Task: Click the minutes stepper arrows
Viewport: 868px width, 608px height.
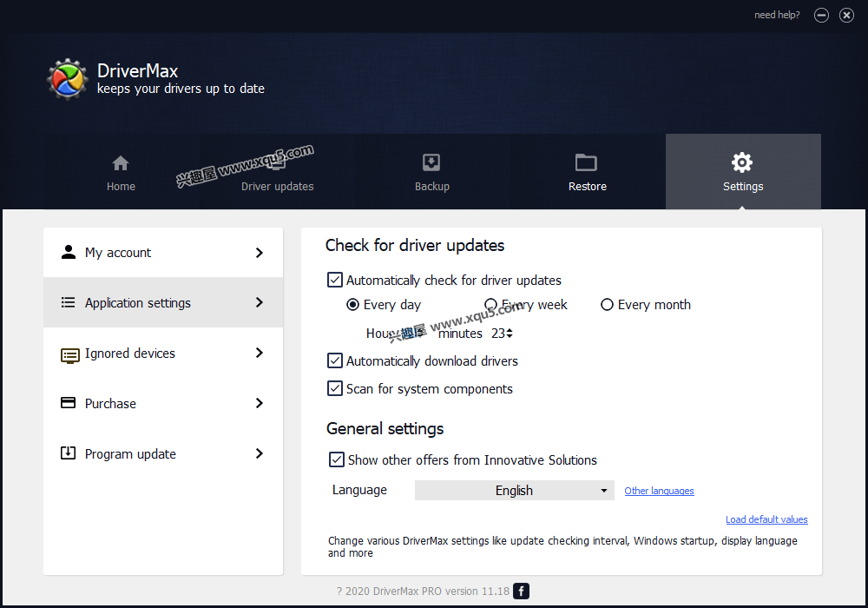Action: point(510,334)
